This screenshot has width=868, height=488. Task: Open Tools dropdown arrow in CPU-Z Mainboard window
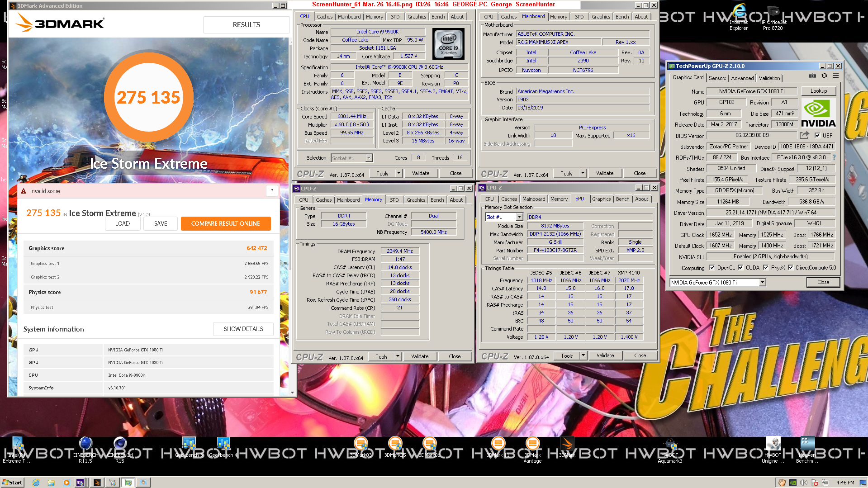coord(583,173)
